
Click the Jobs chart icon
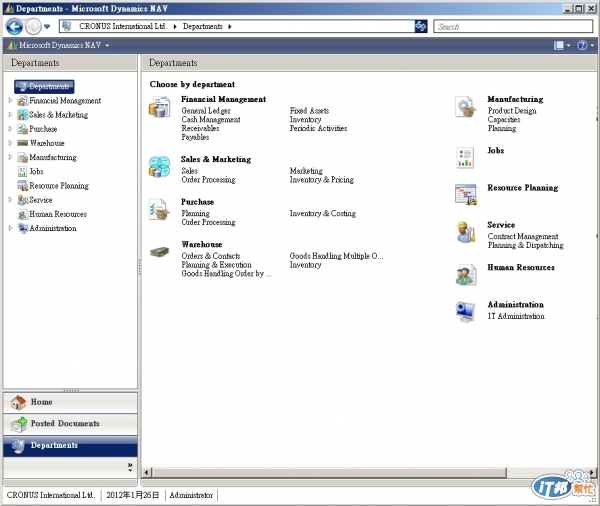tap(465, 158)
